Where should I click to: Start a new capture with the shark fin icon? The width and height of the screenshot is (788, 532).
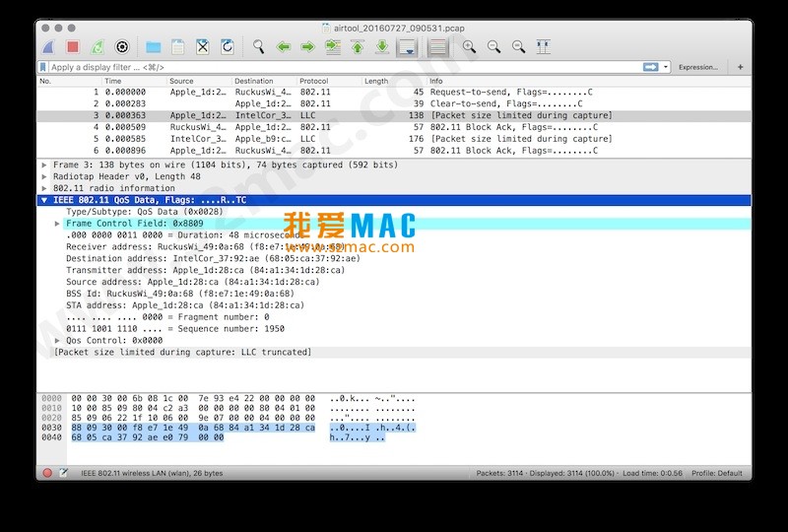click(x=48, y=46)
